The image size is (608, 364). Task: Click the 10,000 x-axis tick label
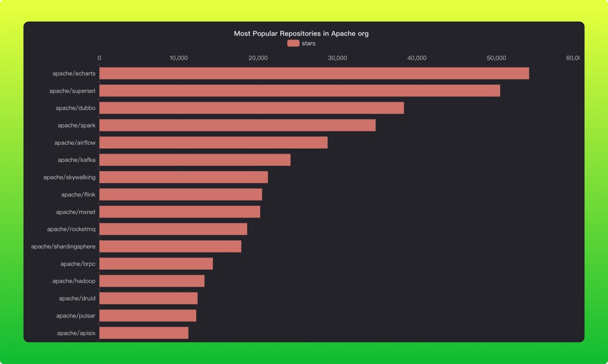pyautogui.click(x=179, y=58)
